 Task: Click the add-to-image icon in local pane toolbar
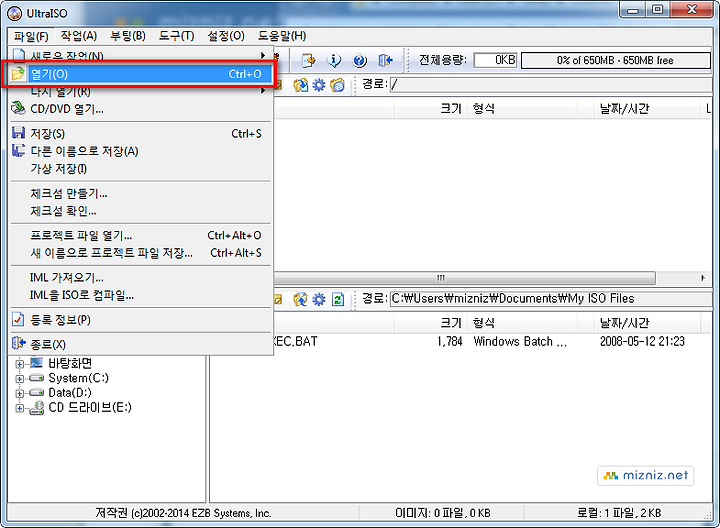[x=301, y=299]
